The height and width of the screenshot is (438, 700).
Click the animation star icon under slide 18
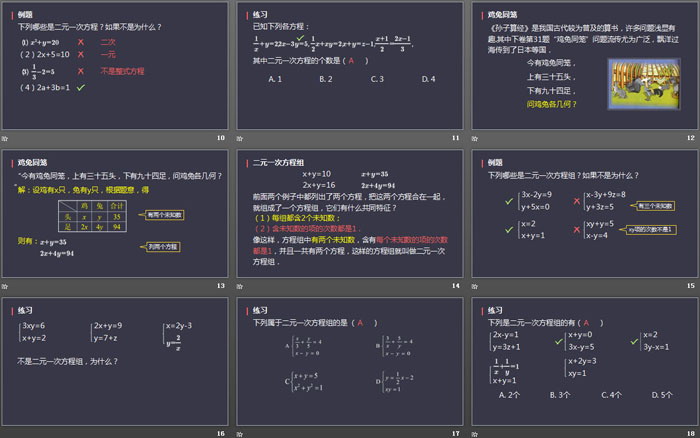coord(475,434)
